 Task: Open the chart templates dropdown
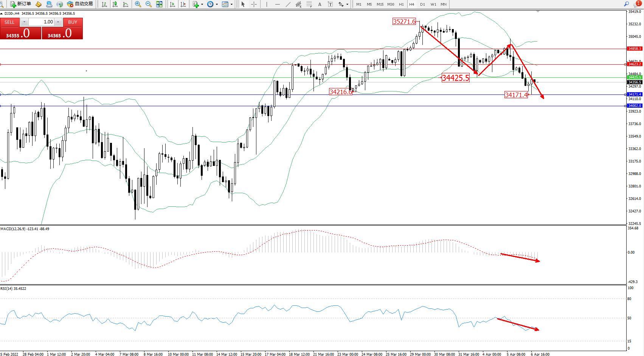[231, 4]
